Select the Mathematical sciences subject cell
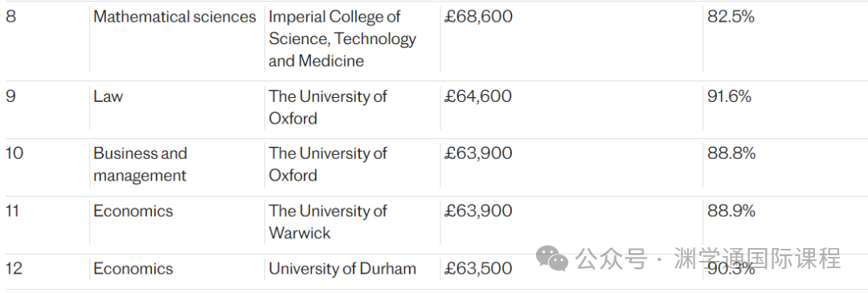 (x=175, y=17)
